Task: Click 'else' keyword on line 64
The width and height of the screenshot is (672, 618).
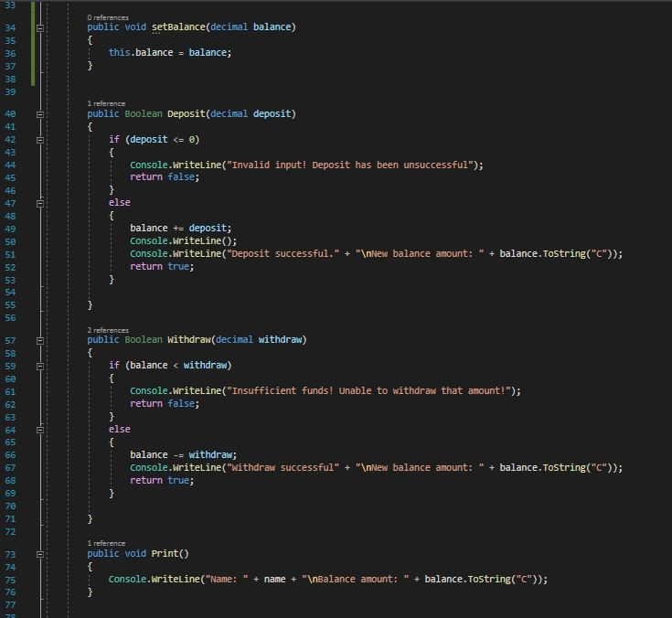Action: point(119,429)
